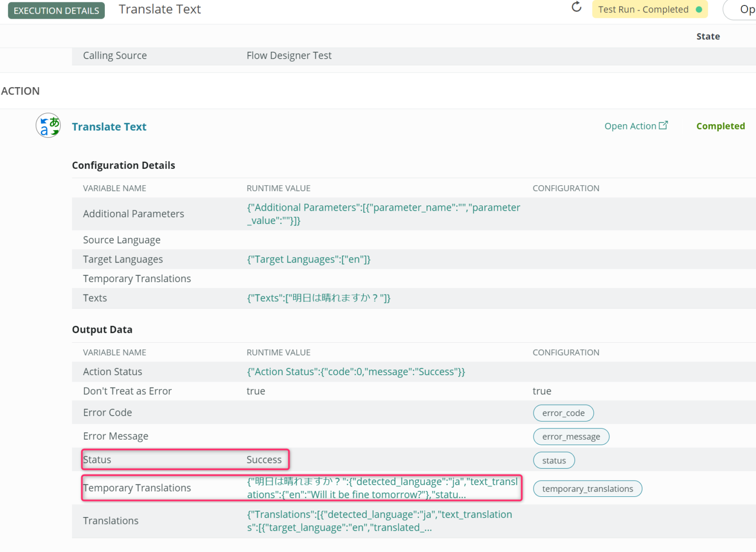The height and width of the screenshot is (552, 756).
Task: Click the refresh execution details icon
Action: pyautogui.click(x=576, y=8)
